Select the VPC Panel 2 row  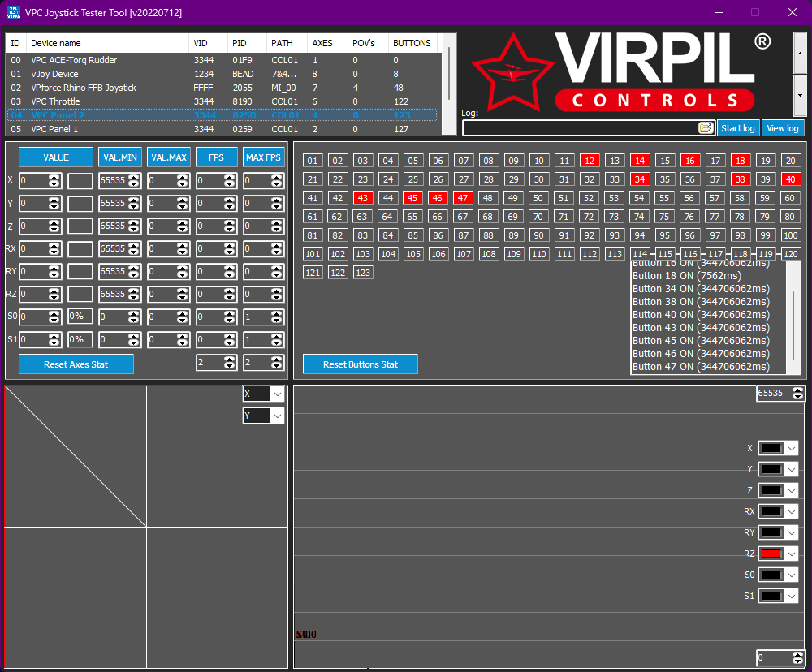pos(222,115)
